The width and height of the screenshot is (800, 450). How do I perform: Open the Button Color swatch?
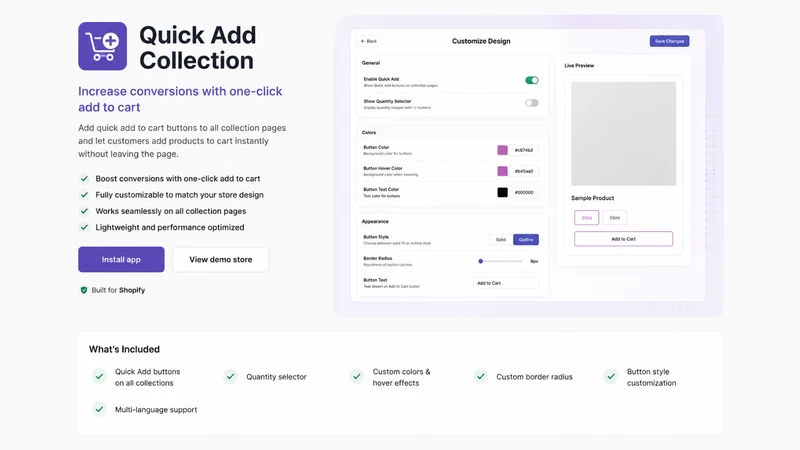point(503,150)
